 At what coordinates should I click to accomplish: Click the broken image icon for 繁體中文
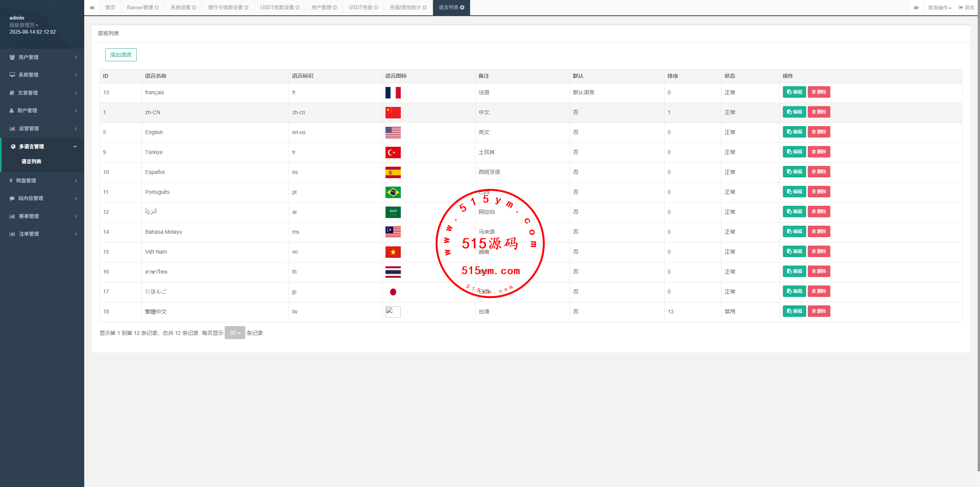(393, 312)
